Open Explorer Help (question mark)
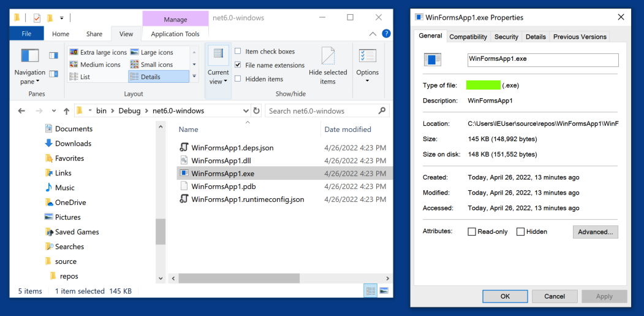644x316 pixels. click(x=386, y=34)
